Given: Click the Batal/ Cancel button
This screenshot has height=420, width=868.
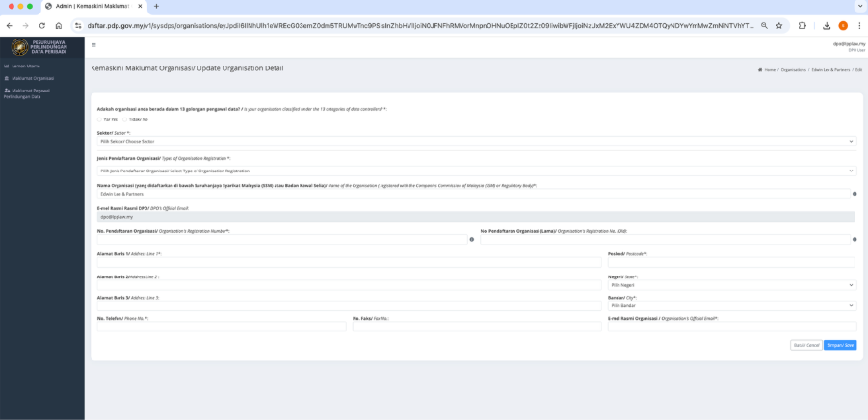Looking at the screenshot, I should coord(805,345).
